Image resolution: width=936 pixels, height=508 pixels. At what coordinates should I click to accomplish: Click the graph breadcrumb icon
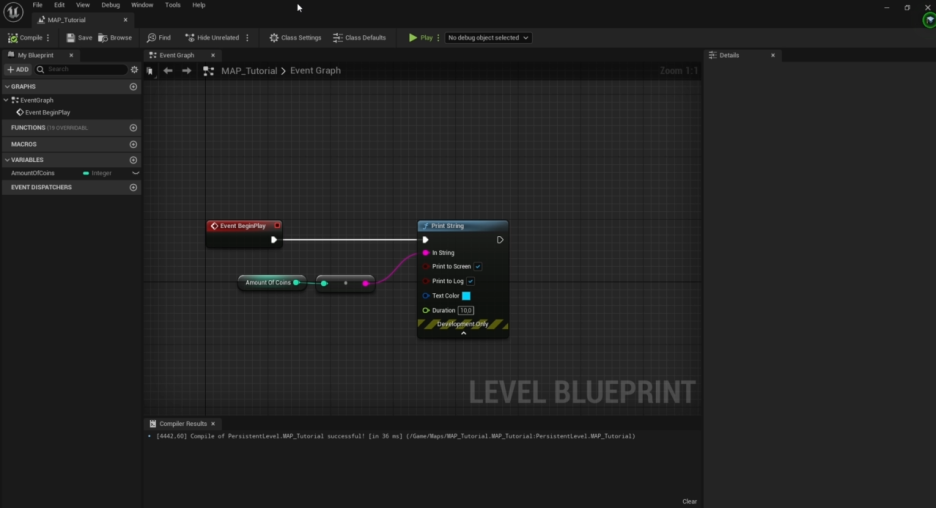(x=208, y=71)
